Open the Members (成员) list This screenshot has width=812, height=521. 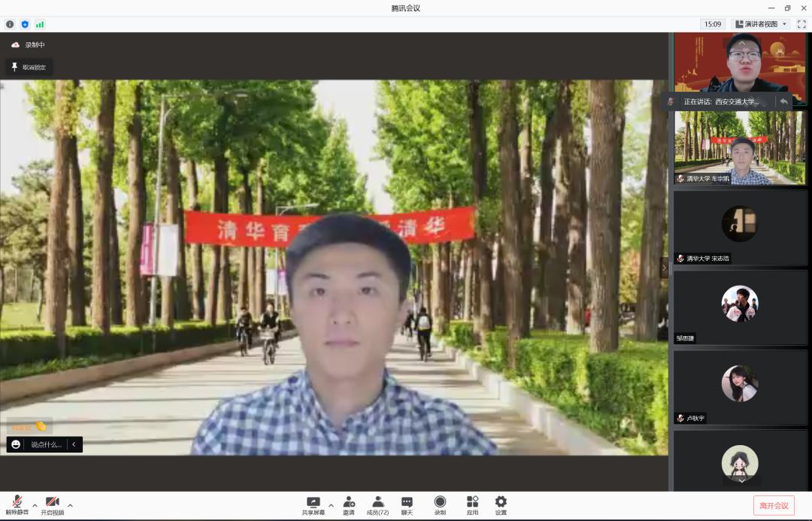377,504
